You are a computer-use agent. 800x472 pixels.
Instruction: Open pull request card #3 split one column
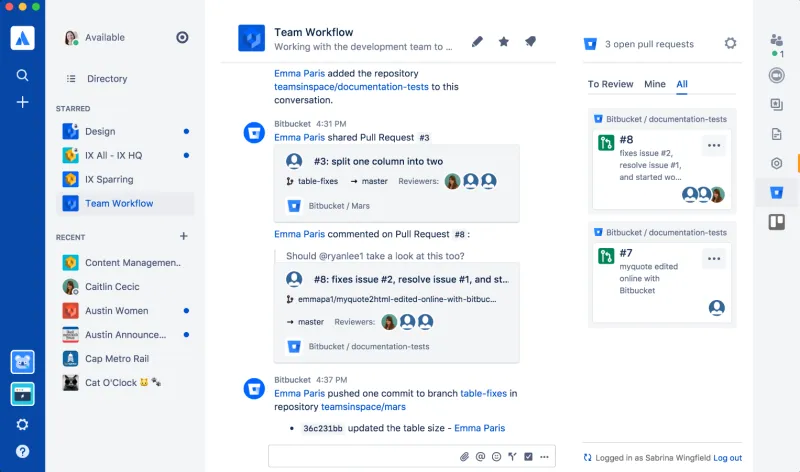coord(396,184)
